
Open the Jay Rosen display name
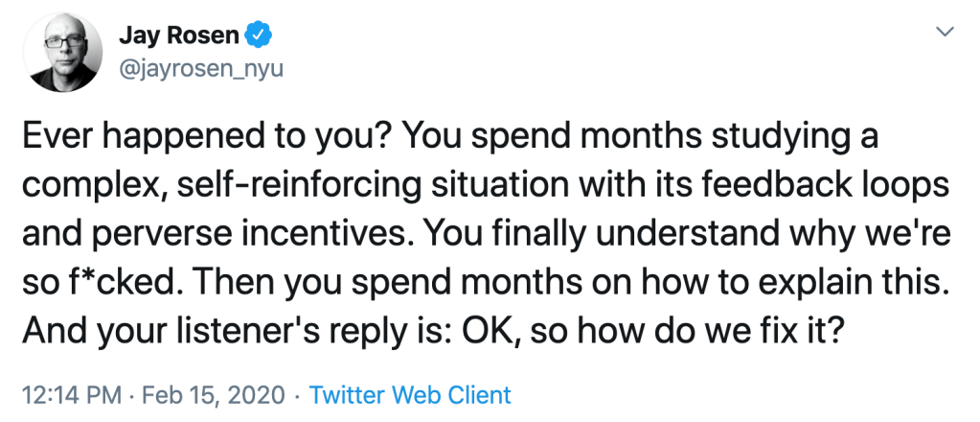pyautogui.click(x=177, y=36)
